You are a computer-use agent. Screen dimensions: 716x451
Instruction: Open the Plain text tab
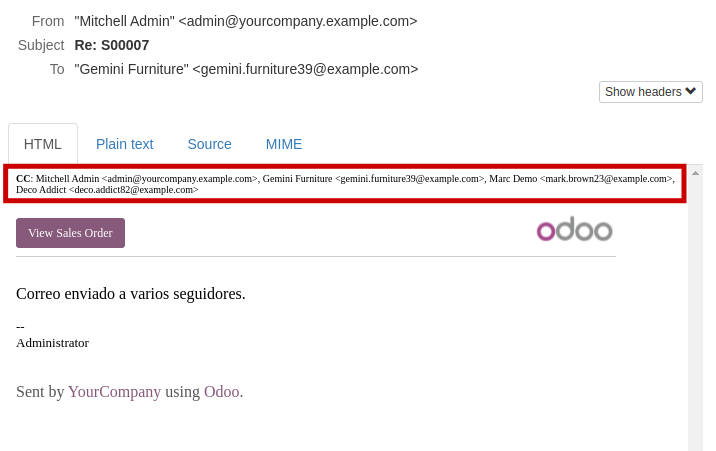coord(124,144)
